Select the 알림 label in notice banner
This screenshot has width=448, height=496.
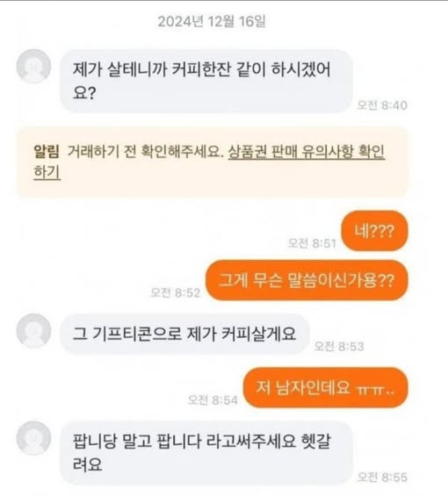(x=47, y=152)
